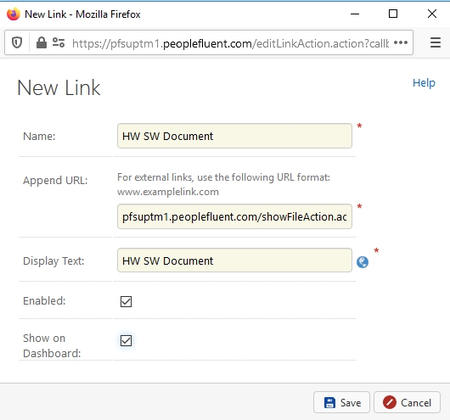The width and height of the screenshot is (450, 420).
Task: Minimize the New Link window
Action: coord(355,14)
